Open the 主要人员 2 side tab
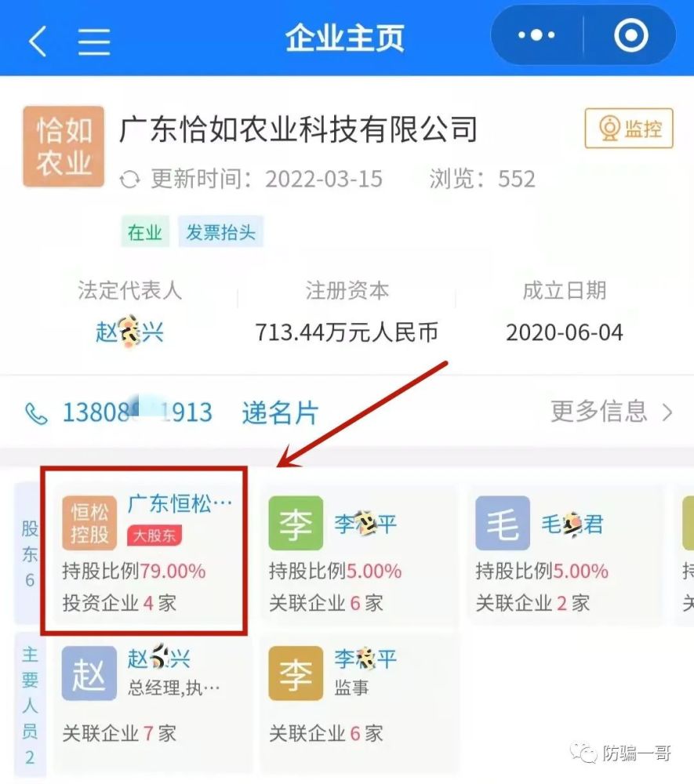This screenshot has width=694, height=784. click(30, 705)
